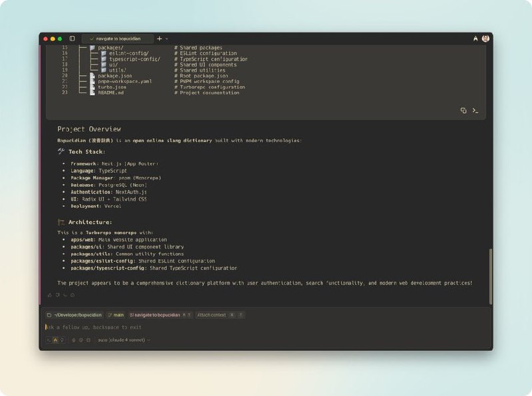Open the ~/Developer/bopucidian directory chip
Screen dimensions: 532x396
(74, 315)
